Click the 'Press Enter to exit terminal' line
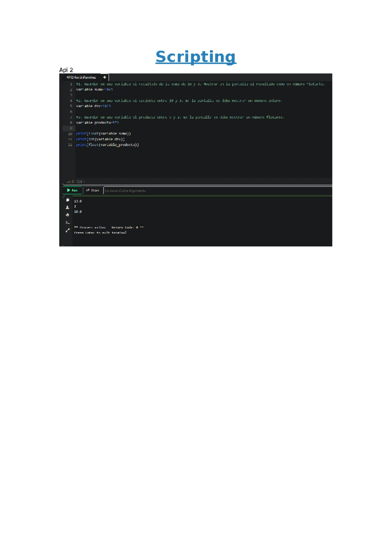This screenshot has width=392, height=554. pyautogui.click(x=100, y=233)
